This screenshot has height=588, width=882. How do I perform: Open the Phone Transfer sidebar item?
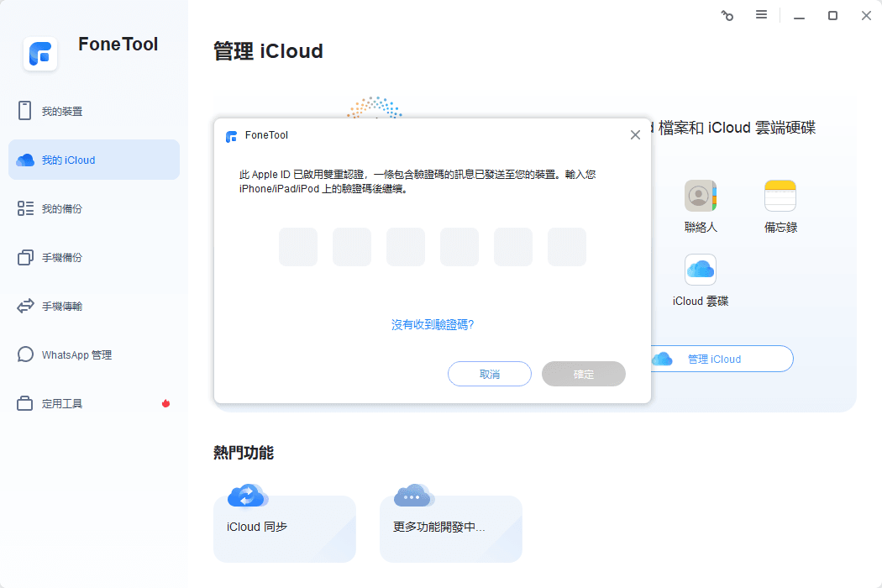click(x=61, y=306)
